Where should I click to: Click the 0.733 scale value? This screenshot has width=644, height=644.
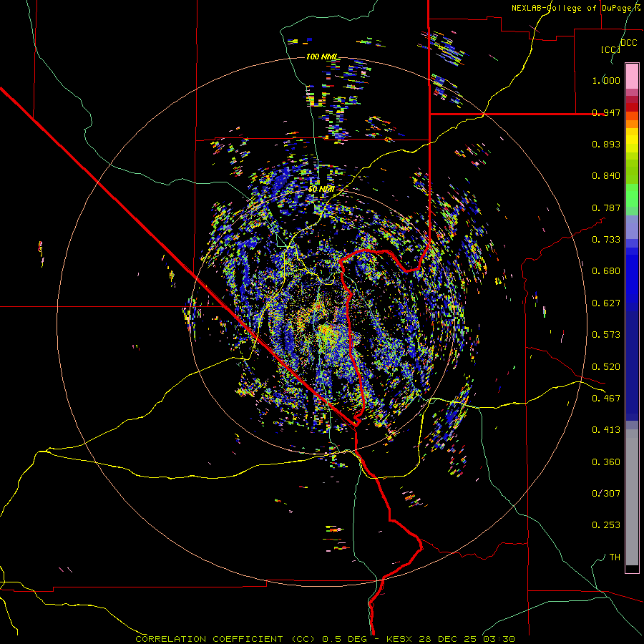coord(606,240)
